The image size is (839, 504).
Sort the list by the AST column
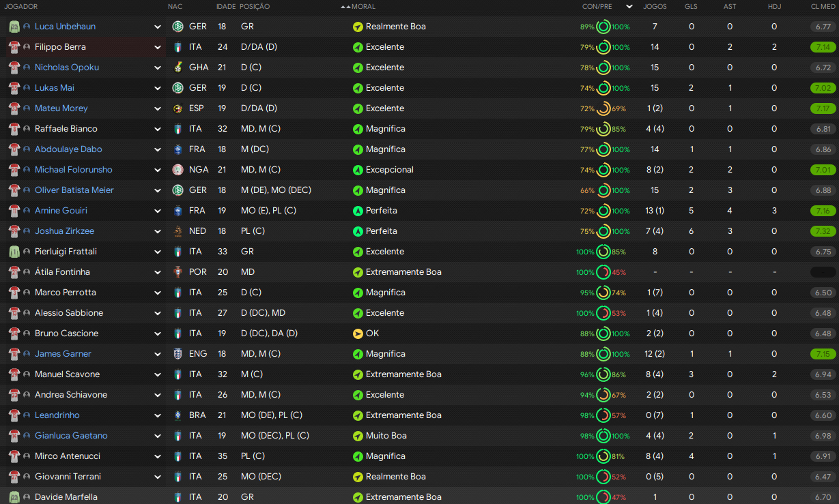(x=730, y=6)
